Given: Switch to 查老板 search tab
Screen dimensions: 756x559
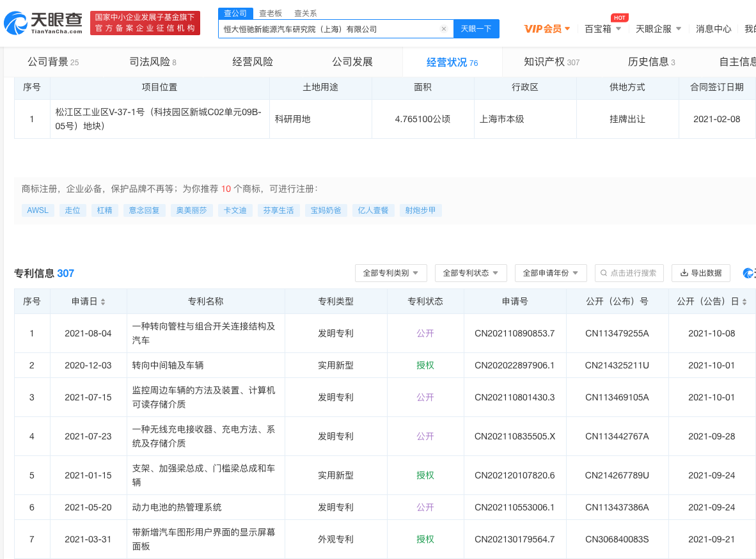Looking at the screenshot, I should click(x=271, y=13).
